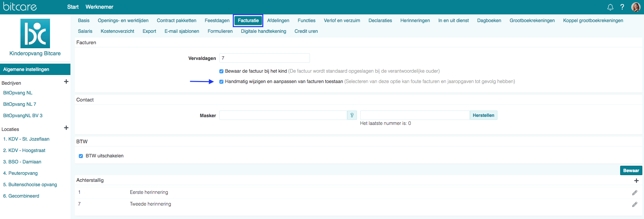
Task: Open the user profile avatar menu
Action: [x=636, y=7]
